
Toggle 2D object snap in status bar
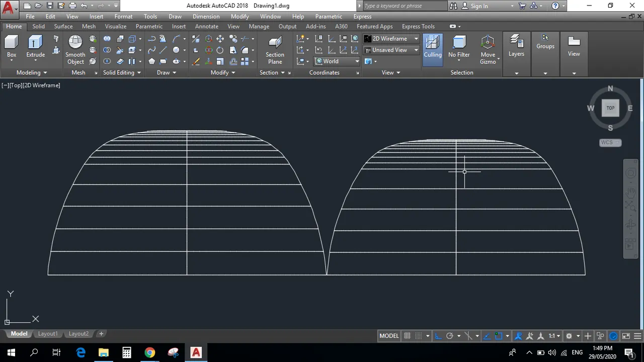pyautogui.click(x=499, y=336)
